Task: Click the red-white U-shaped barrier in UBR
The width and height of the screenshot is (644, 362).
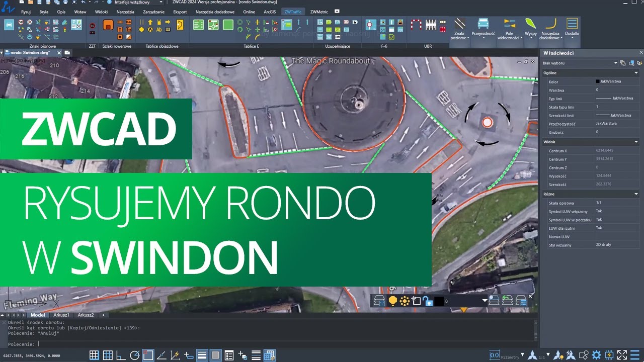Action: [x=416, y=24]
